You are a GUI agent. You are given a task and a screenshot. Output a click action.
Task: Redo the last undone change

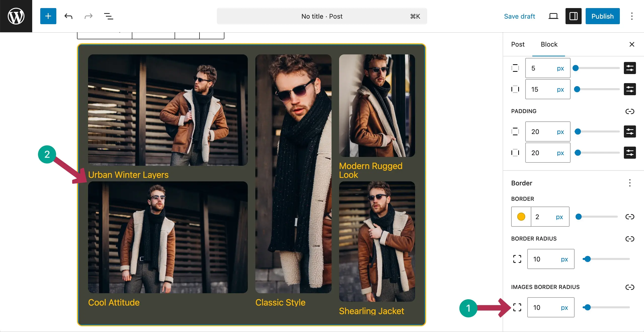point(88,16)
